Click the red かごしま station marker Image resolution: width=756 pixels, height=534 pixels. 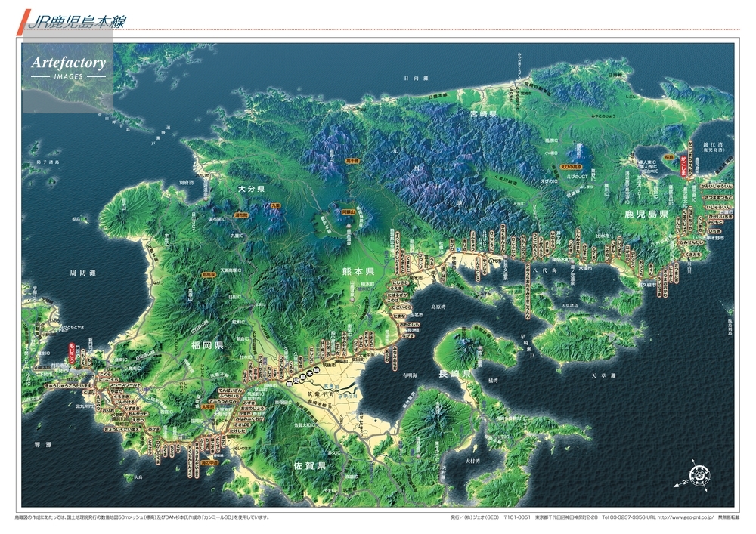(683, 167)
